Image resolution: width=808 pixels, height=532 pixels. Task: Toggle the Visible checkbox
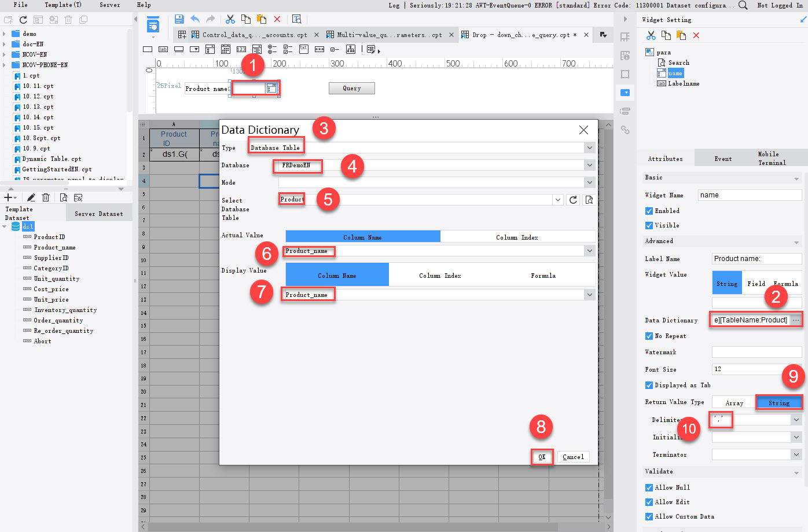(x=649, y=225)
